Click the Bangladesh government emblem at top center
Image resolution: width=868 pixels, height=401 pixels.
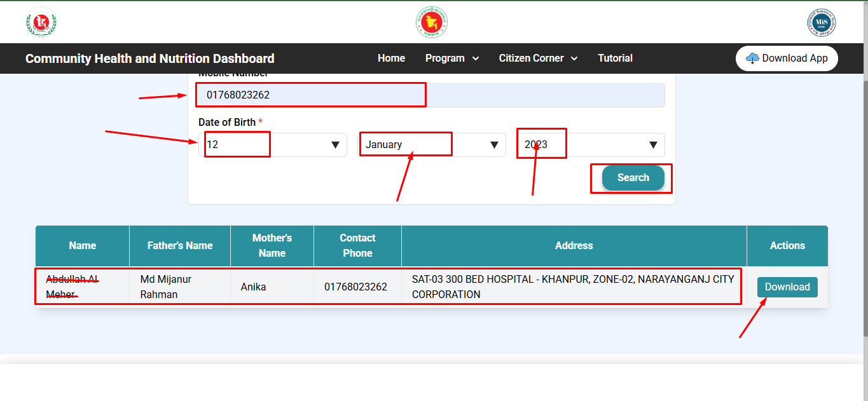[x=431, y=22]
